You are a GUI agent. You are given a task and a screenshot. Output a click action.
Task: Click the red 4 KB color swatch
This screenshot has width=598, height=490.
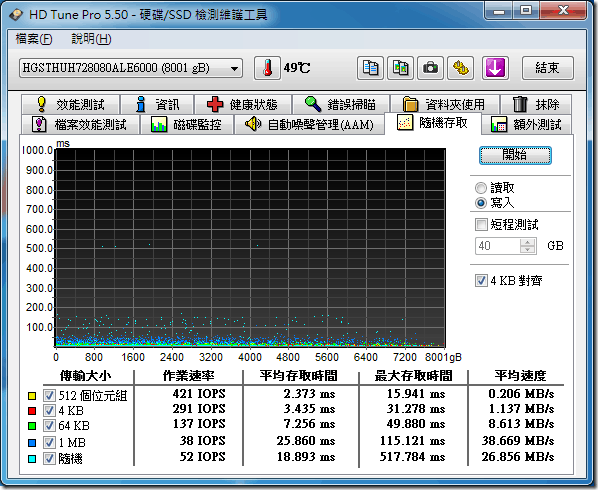coord(32,411)
